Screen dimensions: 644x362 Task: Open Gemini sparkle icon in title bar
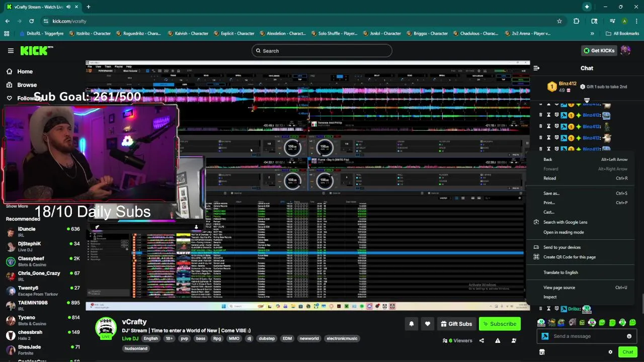pyautogui.click(x=587, y=7)
